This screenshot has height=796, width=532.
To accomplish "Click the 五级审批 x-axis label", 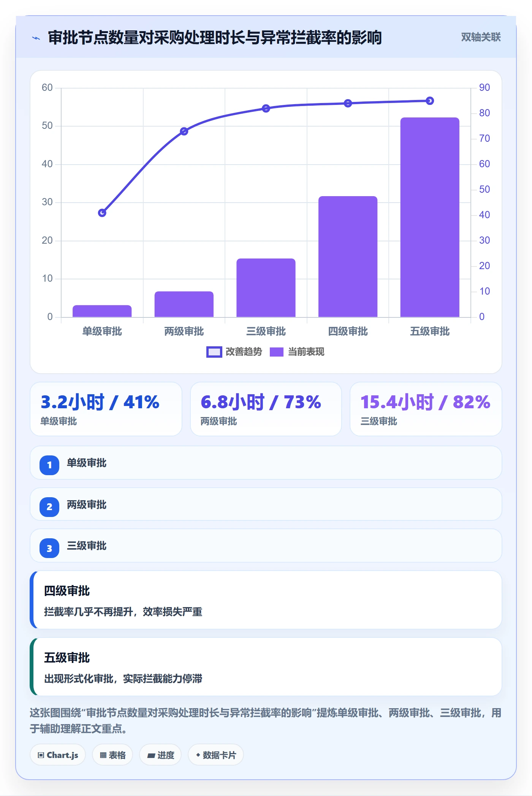I will pos(430,331).
